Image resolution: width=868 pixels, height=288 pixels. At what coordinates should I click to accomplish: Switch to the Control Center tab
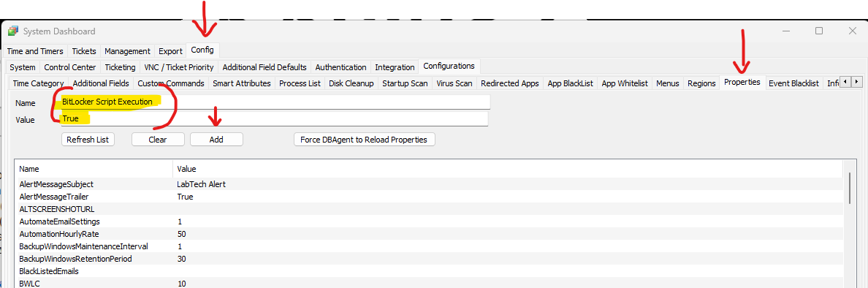[x=70, y=67]
